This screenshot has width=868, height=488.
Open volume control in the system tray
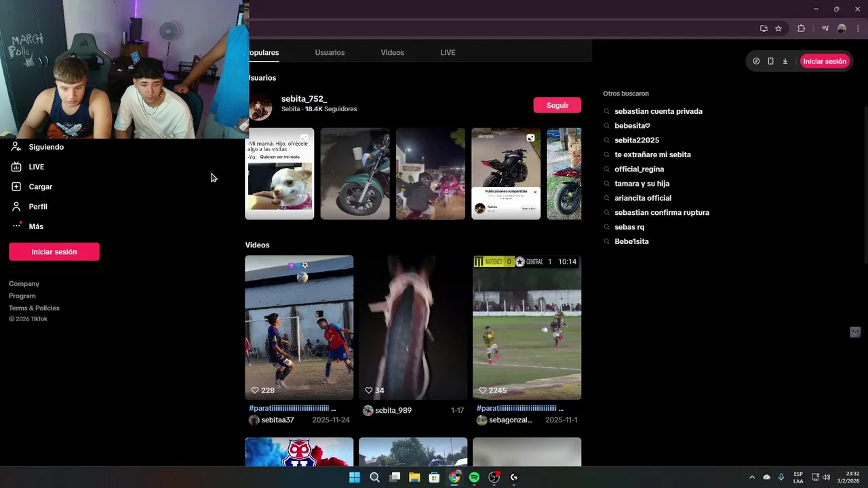[x=826, y=477]
